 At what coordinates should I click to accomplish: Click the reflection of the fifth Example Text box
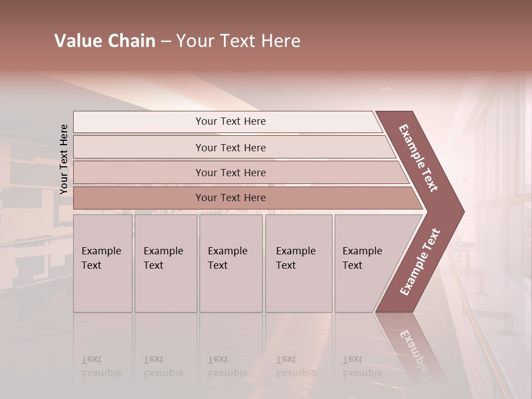pos(363,355)
